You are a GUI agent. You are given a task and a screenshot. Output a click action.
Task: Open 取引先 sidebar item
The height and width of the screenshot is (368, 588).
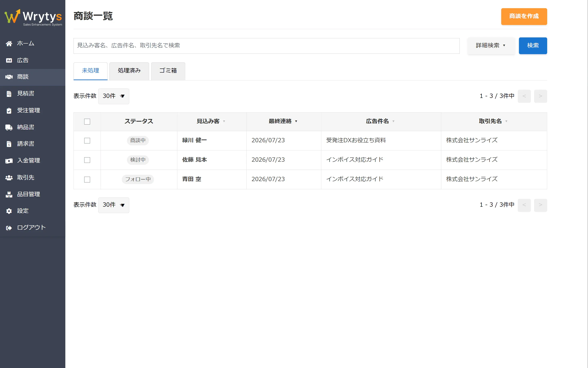pos(32,178)
